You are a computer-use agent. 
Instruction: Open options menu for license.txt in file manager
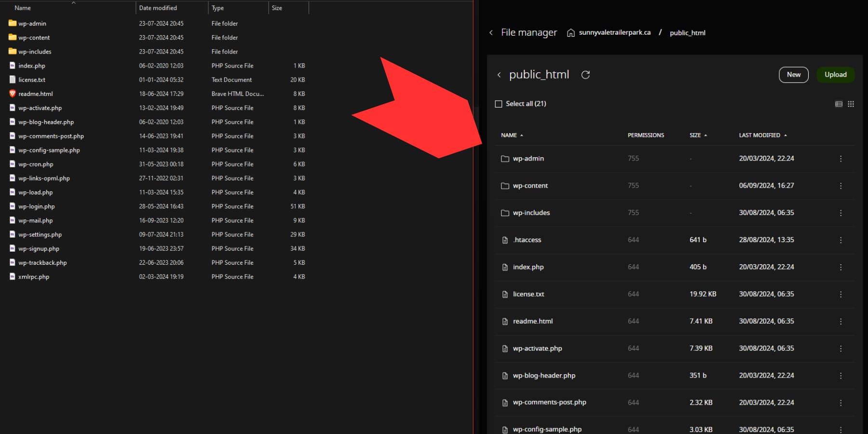(x=841, y=294)
